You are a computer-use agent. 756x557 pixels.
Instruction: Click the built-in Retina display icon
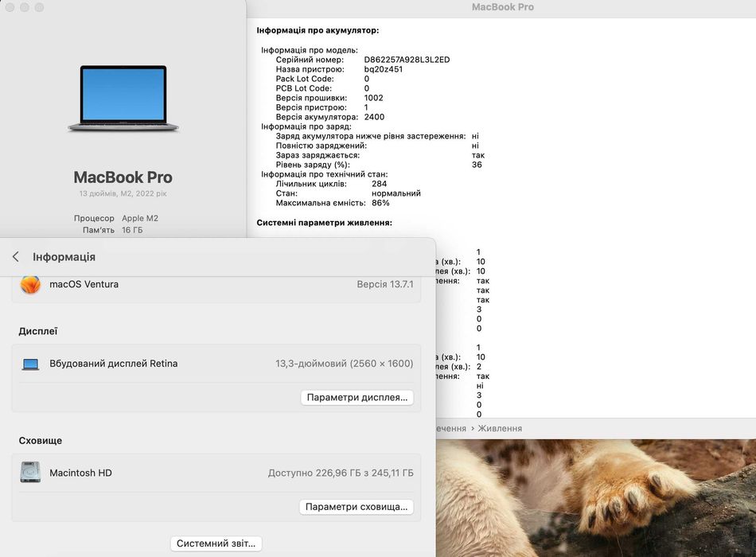click(30, 364)
